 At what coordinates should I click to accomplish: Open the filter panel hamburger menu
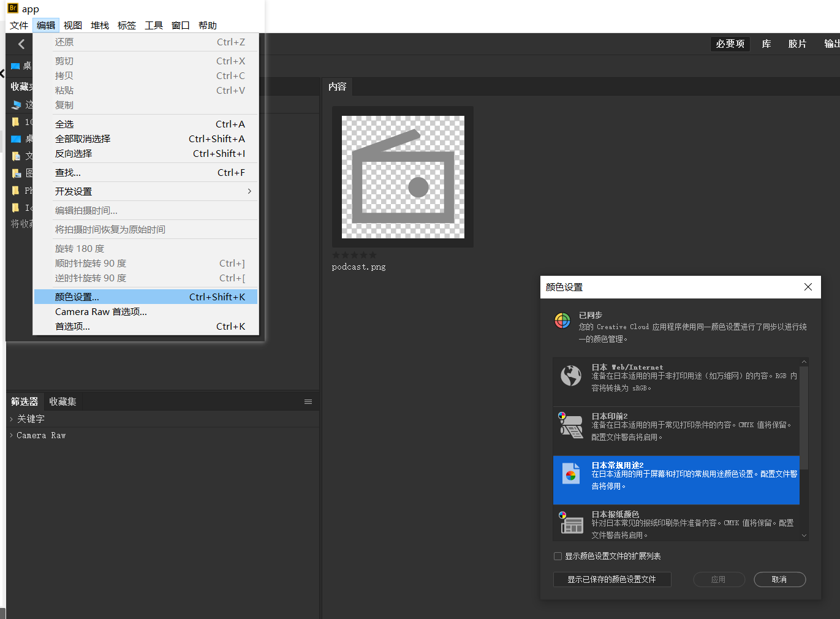(308, 402)
